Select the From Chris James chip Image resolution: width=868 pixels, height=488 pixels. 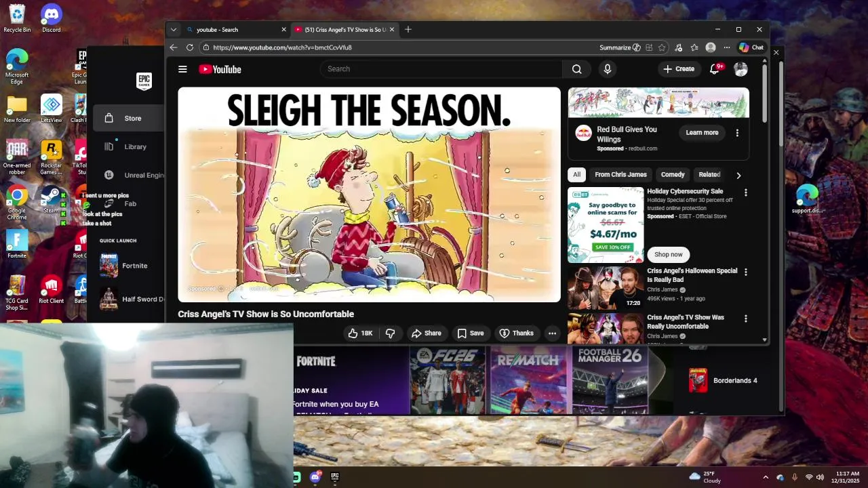tap(620, 174)
